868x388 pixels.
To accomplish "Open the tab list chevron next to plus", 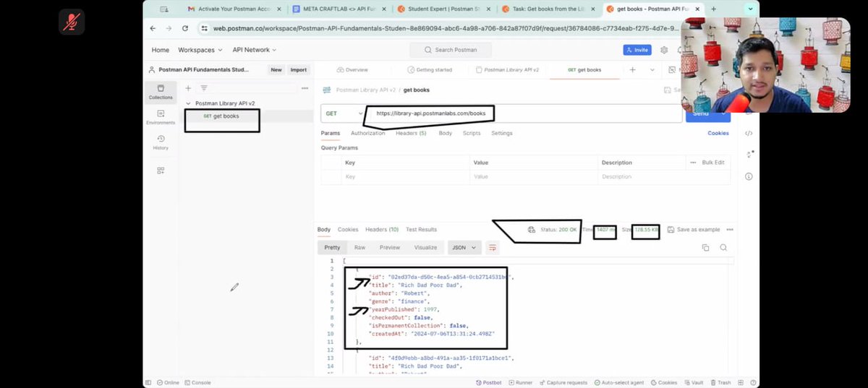I will pyautogui.click(x=652, y=70).
